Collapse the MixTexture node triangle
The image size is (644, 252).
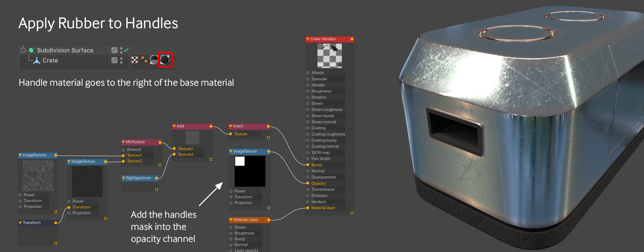click(x=123, y=142)
